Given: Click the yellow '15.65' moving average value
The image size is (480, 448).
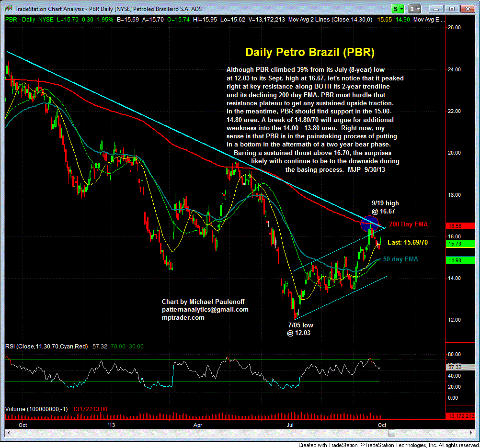Looking at the screenshot, I should point(384,20).
